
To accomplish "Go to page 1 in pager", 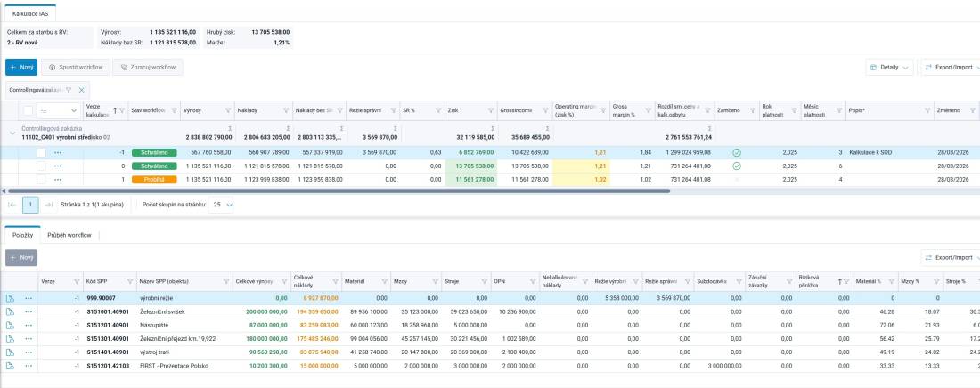I will tap(30, 205).
